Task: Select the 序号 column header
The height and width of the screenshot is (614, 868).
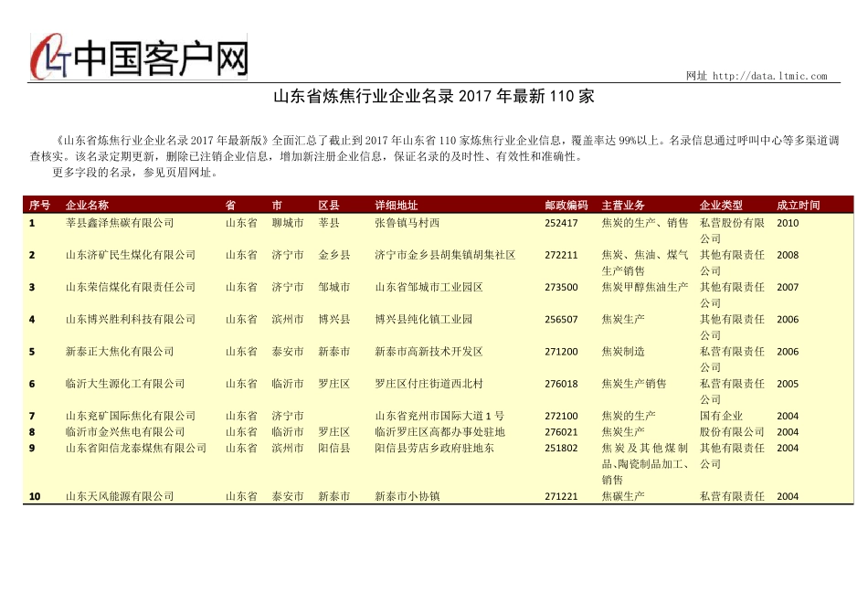Action: 39,205
